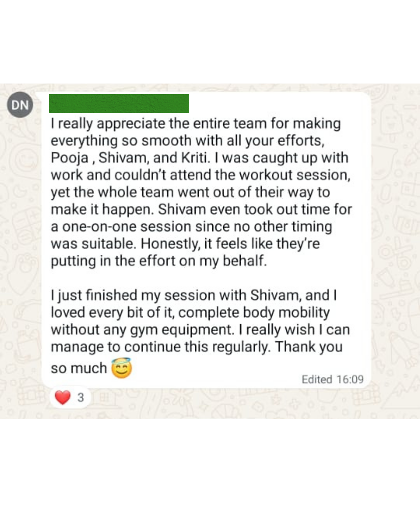This screenshot has width=420, height=525.
Task: Click the name Kriti in the message
Action: pos(193,157)
